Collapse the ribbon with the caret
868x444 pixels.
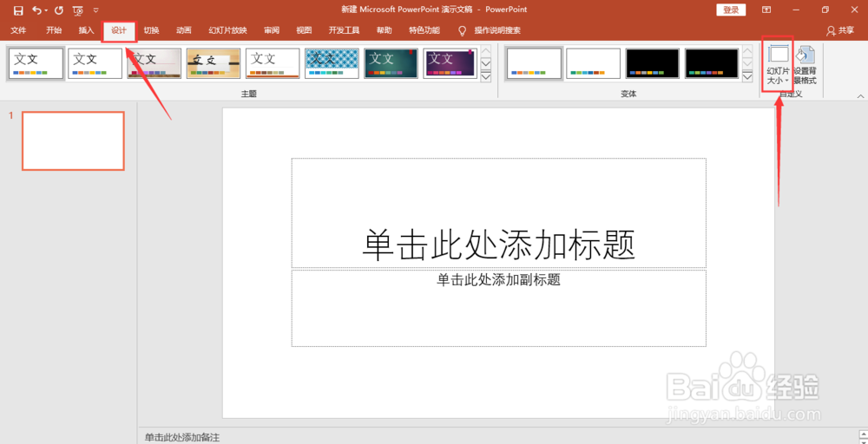click(x=860, y=96)
